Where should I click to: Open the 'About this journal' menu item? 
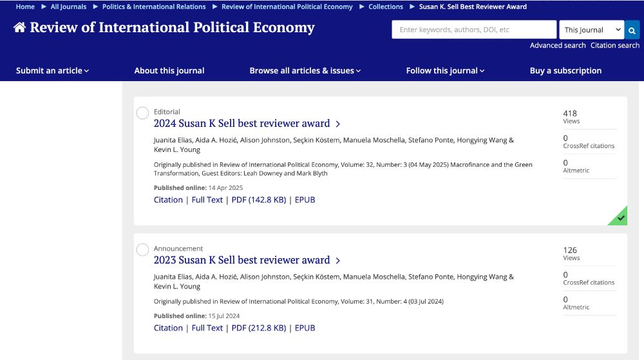(169, 71)
